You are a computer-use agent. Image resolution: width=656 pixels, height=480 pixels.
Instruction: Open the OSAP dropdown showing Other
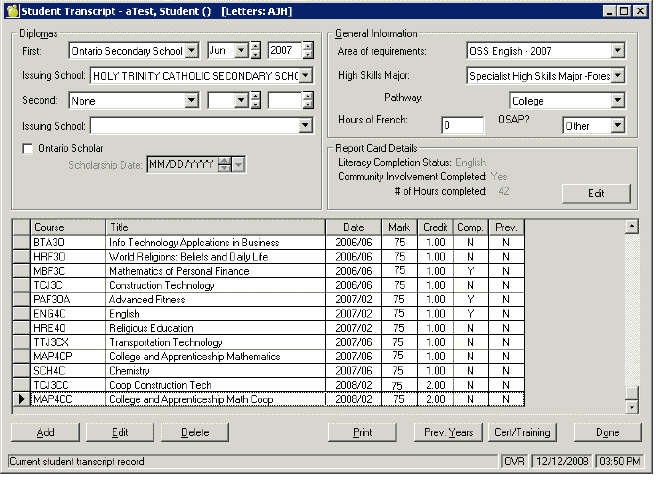coord(617,126)
